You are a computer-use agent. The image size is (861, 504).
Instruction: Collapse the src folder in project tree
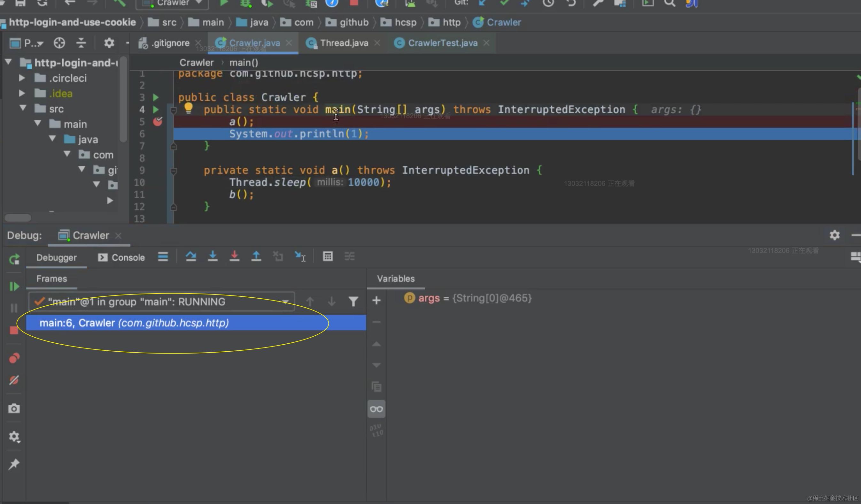click(23, 108)
